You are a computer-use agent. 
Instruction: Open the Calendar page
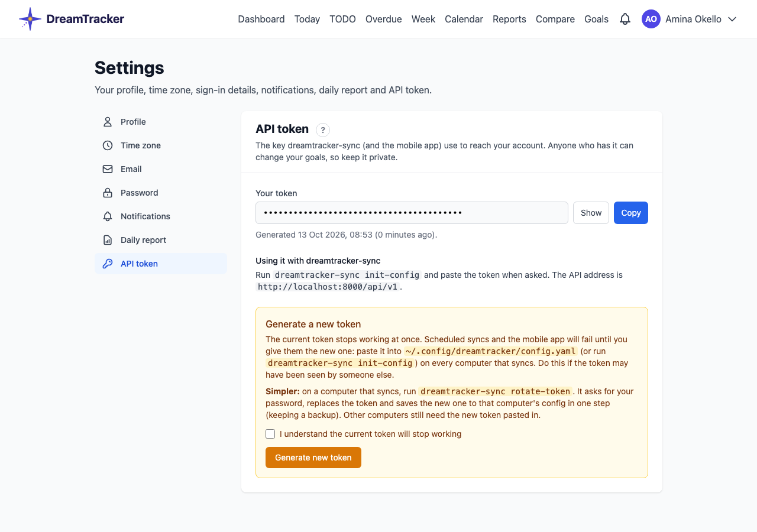(x=464, y=19)
